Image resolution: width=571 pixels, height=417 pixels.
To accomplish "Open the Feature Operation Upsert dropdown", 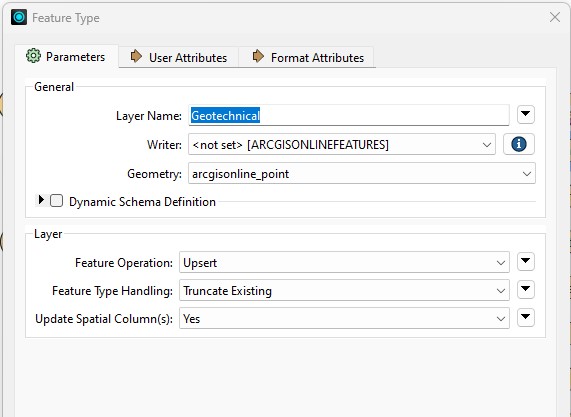I will (x=344, y=262).
